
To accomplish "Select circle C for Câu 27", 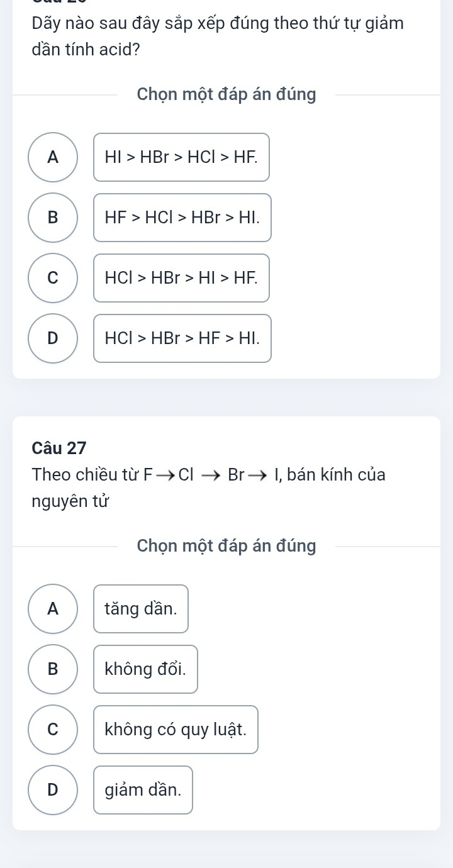I will tap(53, 730).
